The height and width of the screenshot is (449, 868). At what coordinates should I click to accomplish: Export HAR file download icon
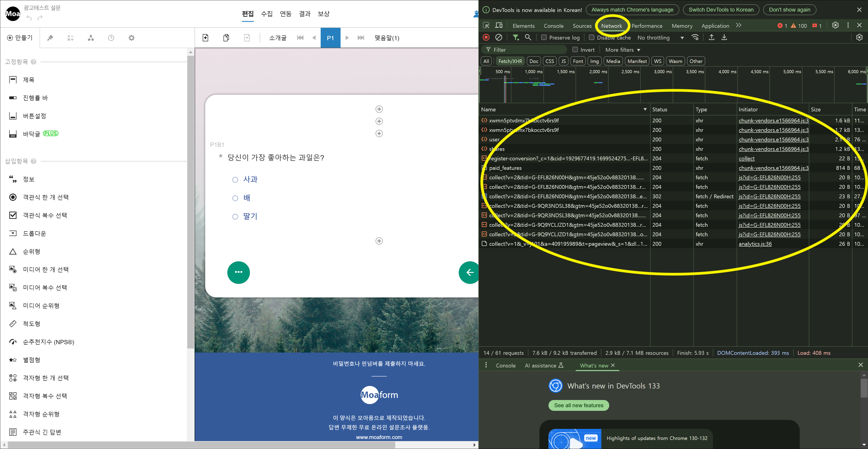[724, 37]
